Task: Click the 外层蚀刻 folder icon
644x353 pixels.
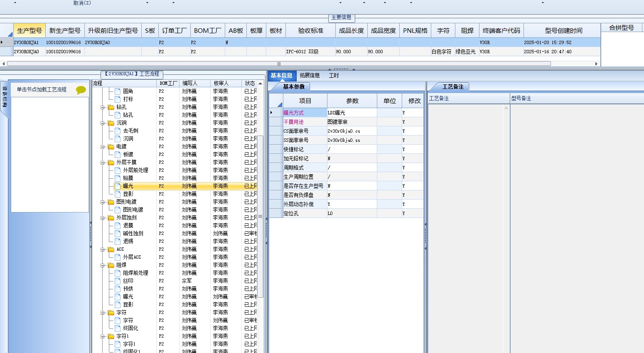Action: (x=111, y=217)
